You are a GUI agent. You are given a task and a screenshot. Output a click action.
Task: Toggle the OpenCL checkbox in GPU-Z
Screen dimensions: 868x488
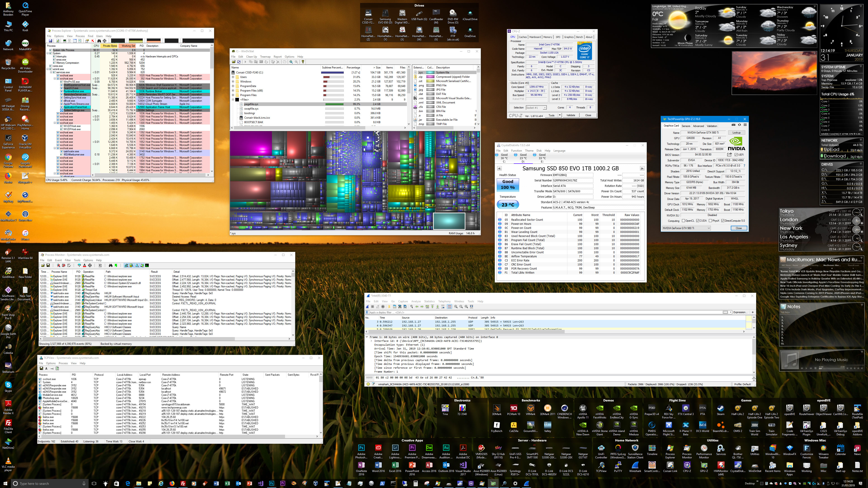click(683, 221)
